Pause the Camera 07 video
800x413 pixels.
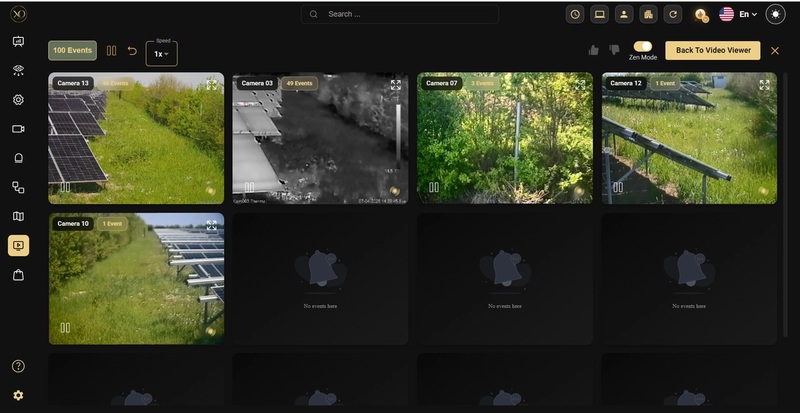pos(434,187)
